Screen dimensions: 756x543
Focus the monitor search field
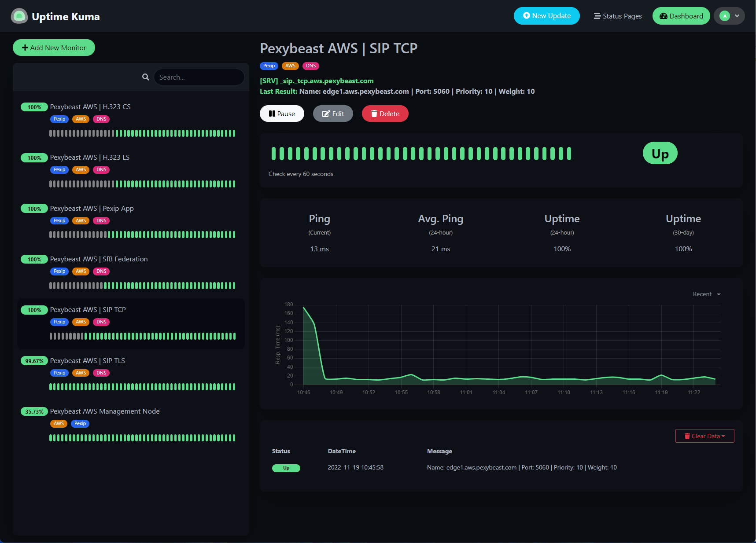pos(199,77)
